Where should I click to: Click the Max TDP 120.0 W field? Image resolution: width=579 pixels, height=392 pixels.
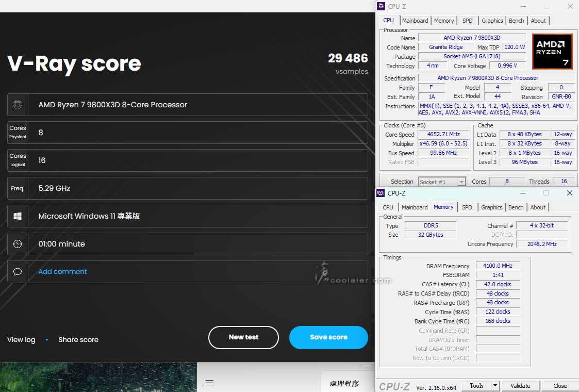pyautogui.click(x=515, y=47)
